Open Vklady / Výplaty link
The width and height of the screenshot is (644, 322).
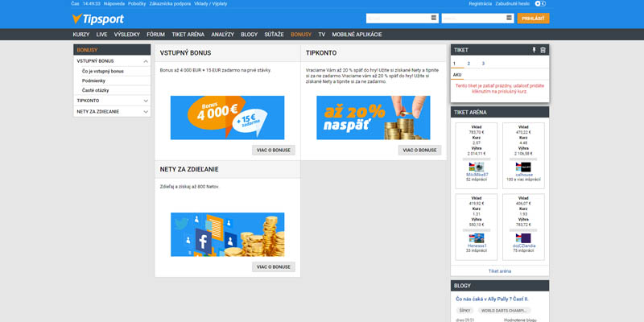coord(211,4)
